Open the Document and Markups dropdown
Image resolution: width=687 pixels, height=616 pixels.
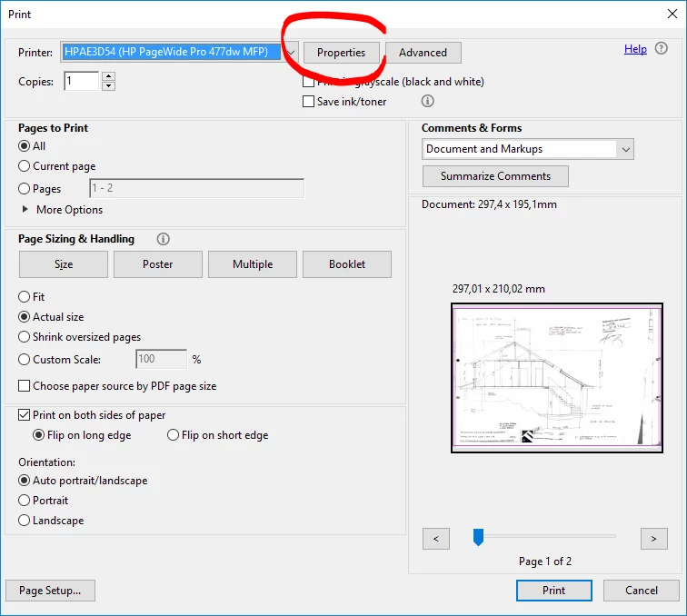tap(527, 149)
